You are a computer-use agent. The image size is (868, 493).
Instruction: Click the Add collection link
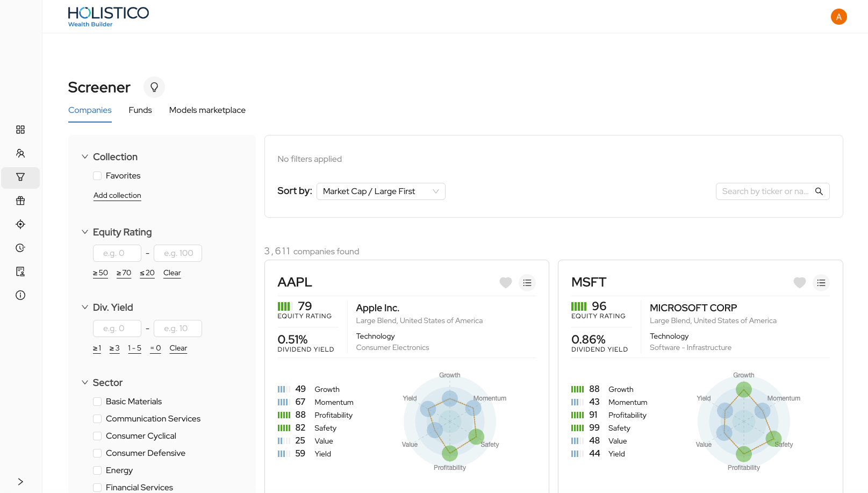pos(117,196)
